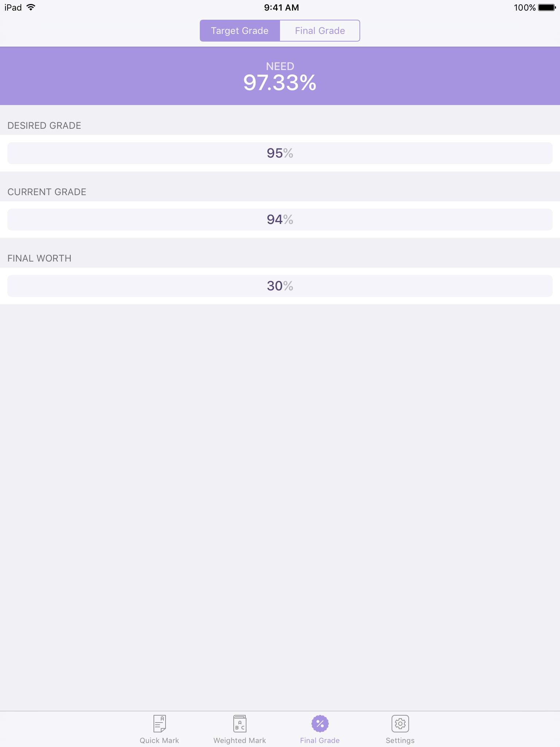Tap the Wi-Fi status icon

[31, 7]
